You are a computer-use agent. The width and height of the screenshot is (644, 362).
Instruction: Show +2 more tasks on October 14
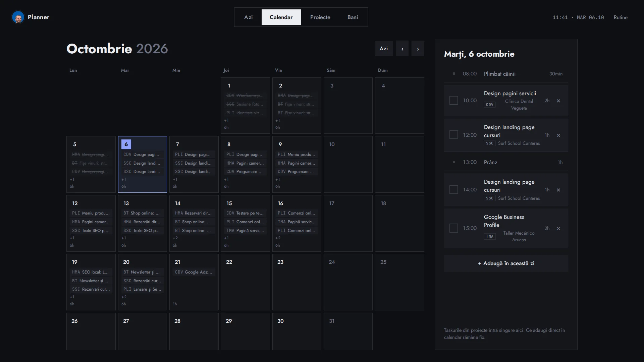point(175,238)
